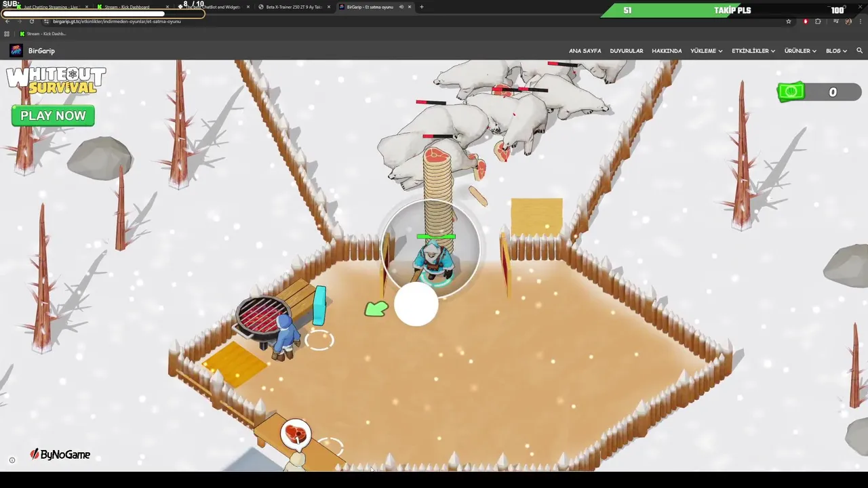Open the Chrome extensions puzzle icon

click(818, 21)
